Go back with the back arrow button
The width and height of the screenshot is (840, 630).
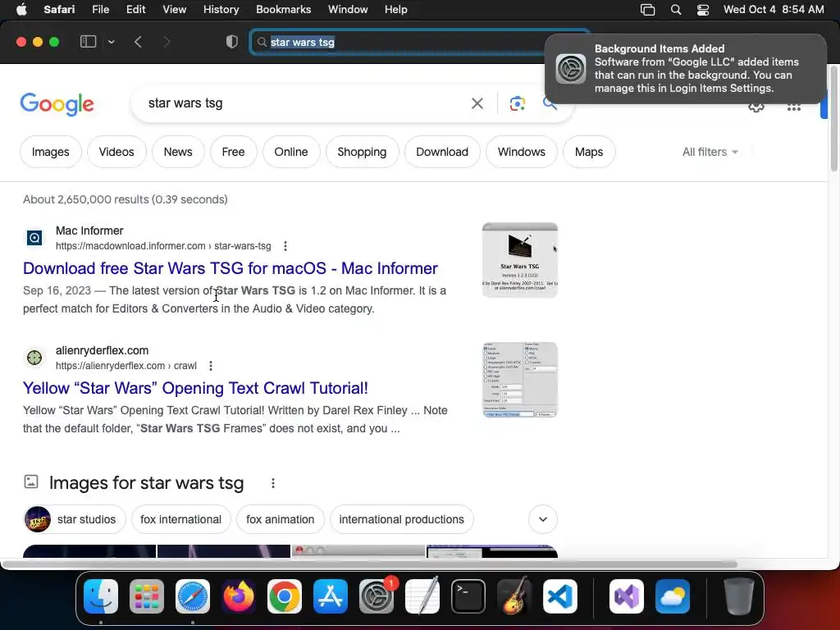138,42
